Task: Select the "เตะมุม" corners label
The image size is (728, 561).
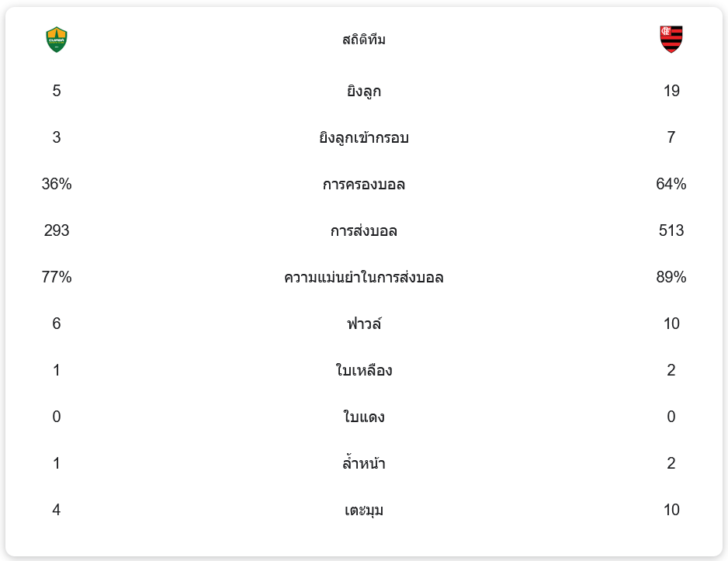Action: click(364, 511)
